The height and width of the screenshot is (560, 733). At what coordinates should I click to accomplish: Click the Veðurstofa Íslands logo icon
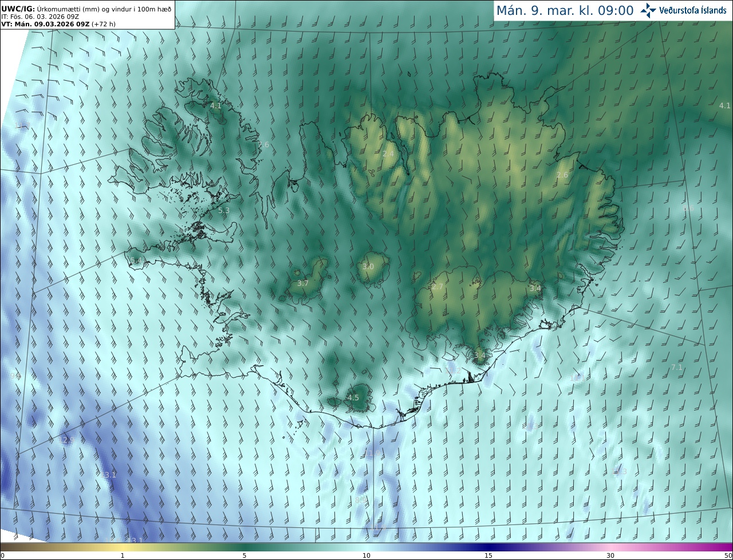pyautogui.click(x=648, y=10)
